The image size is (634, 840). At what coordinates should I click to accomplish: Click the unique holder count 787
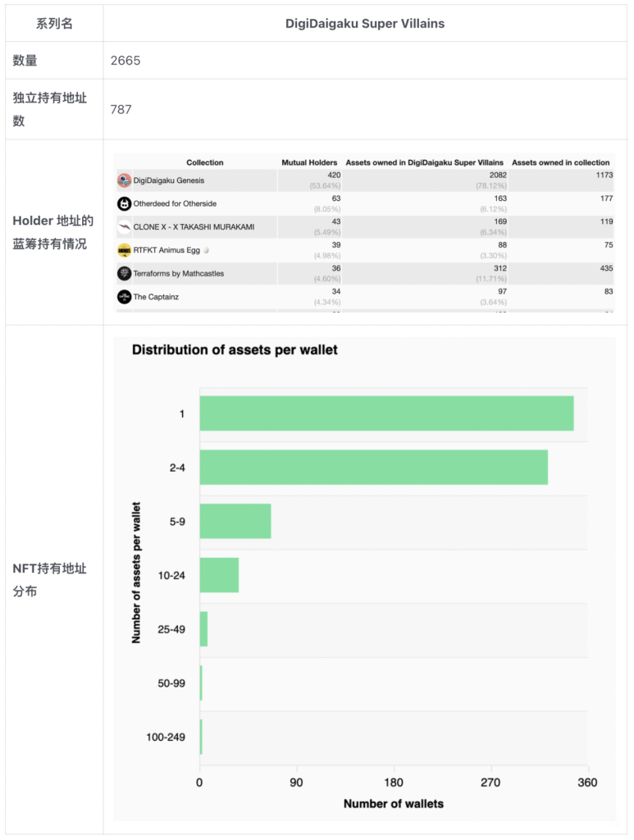pos(121,109)
